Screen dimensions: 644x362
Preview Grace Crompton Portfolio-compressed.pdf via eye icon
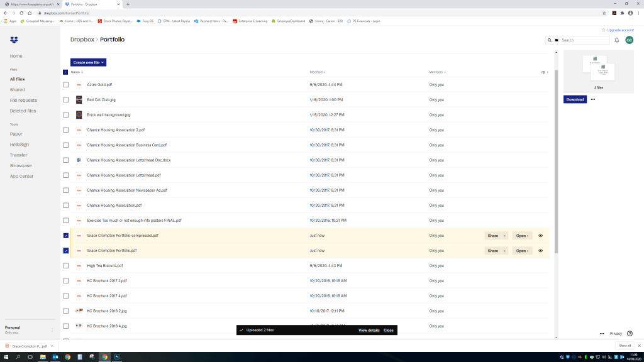(x=540, y=236)
